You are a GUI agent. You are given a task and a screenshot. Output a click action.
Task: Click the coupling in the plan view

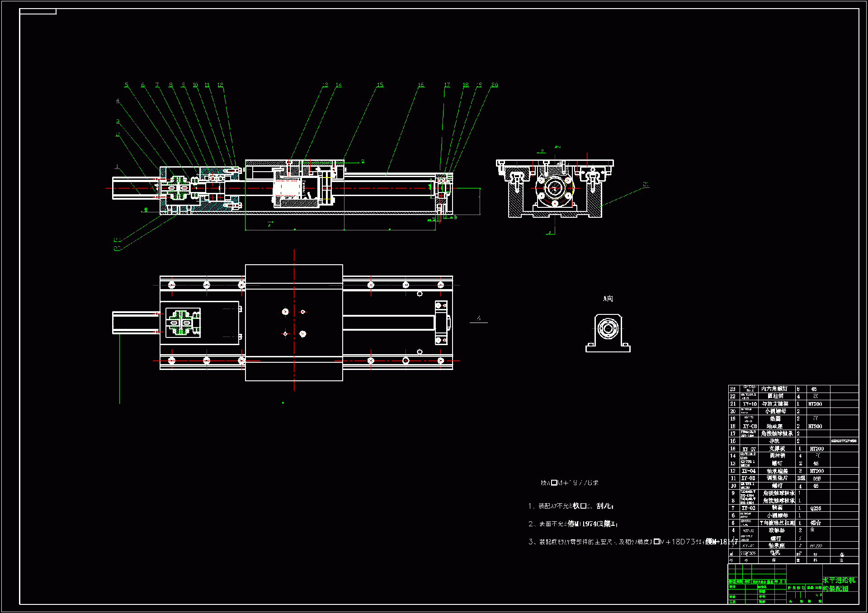pyautogui.click(x=181, y=323)
